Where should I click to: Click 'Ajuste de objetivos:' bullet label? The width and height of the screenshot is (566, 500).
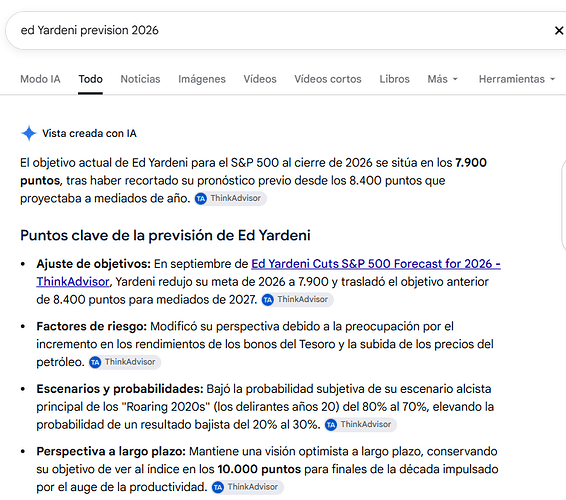coord(93,264)
